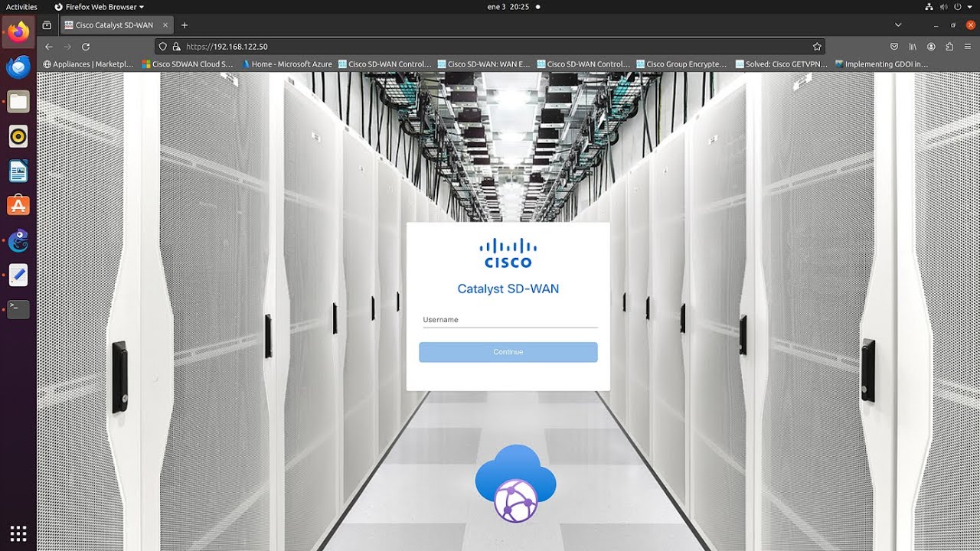Image resolution: width=980 pixels, height=551 pixels.
Task: Launch Rhythmbox music player from the dock
Action: click(x=18, y=136)
